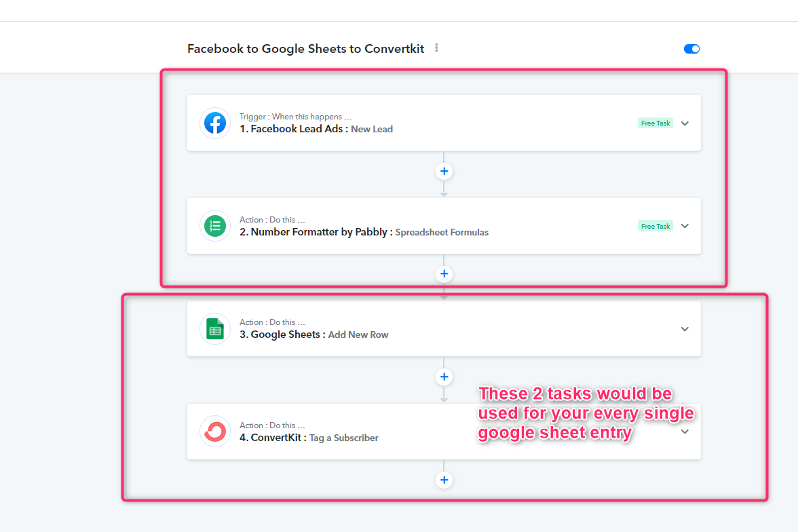The width and height of the screenshot is (798, 532).
Task: Add a step after Number Formatter
Action: click(444, 274)
